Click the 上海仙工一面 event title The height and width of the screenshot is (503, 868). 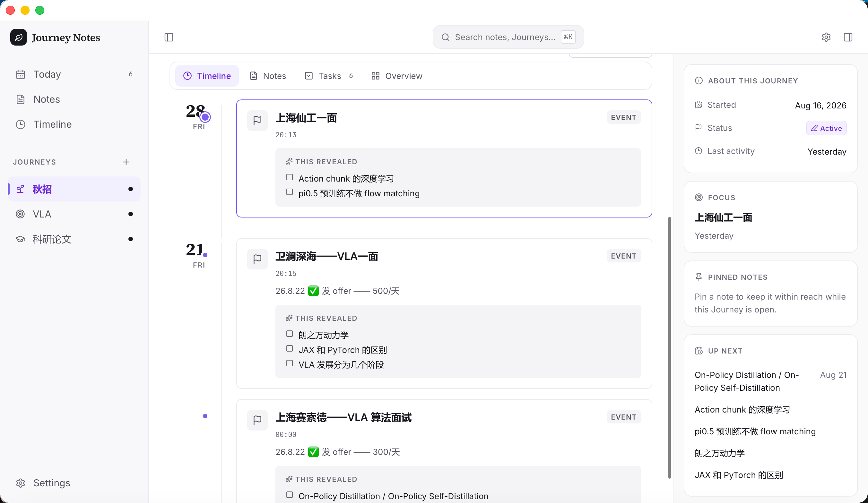click(x=306, y=118)
